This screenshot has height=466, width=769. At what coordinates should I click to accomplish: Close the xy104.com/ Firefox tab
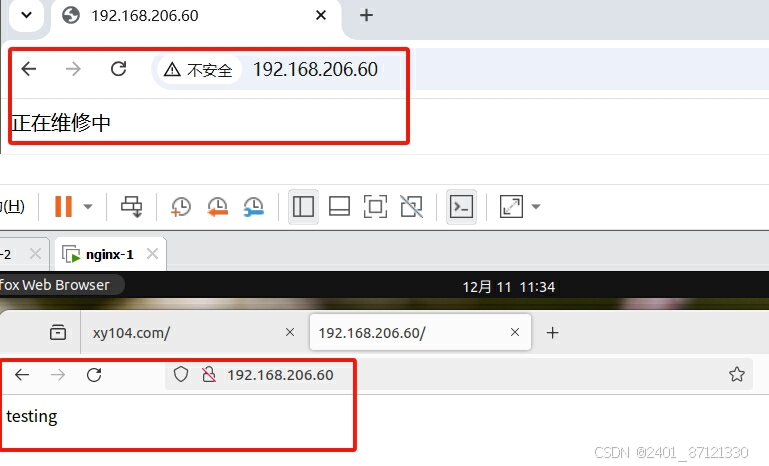point(290,332)
